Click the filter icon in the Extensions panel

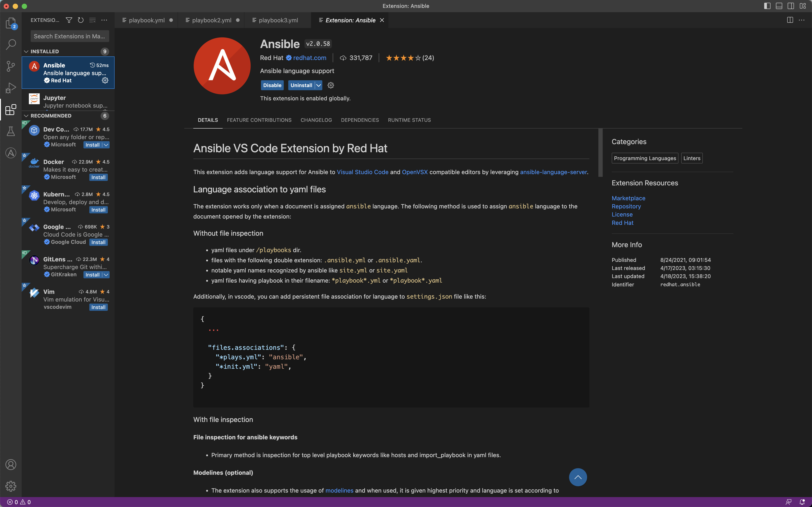click(x=69, y=20)
